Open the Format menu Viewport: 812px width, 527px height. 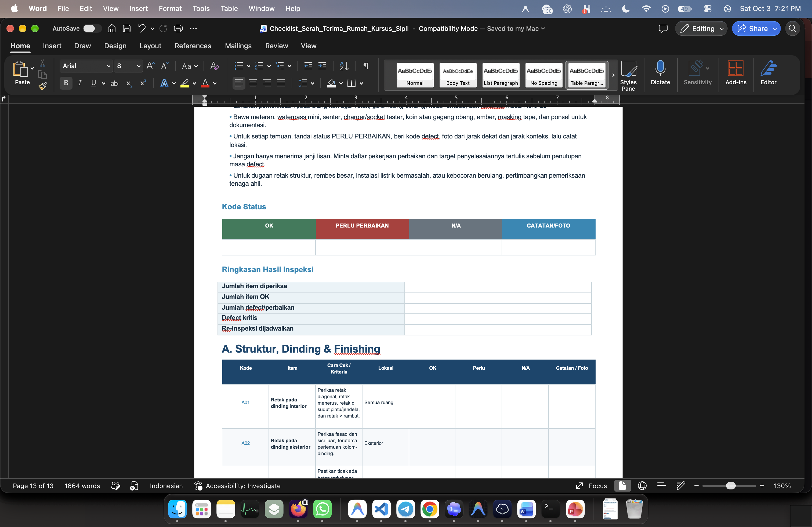(x=170, y=9)
